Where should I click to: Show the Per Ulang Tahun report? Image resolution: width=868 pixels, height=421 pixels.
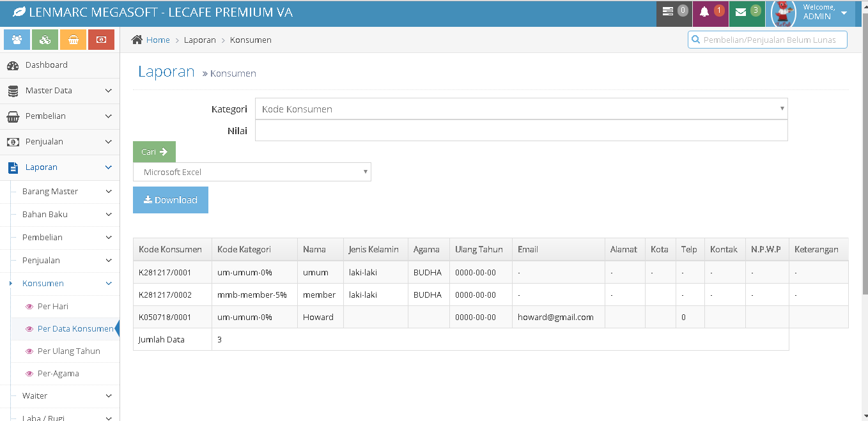point(68,351)
